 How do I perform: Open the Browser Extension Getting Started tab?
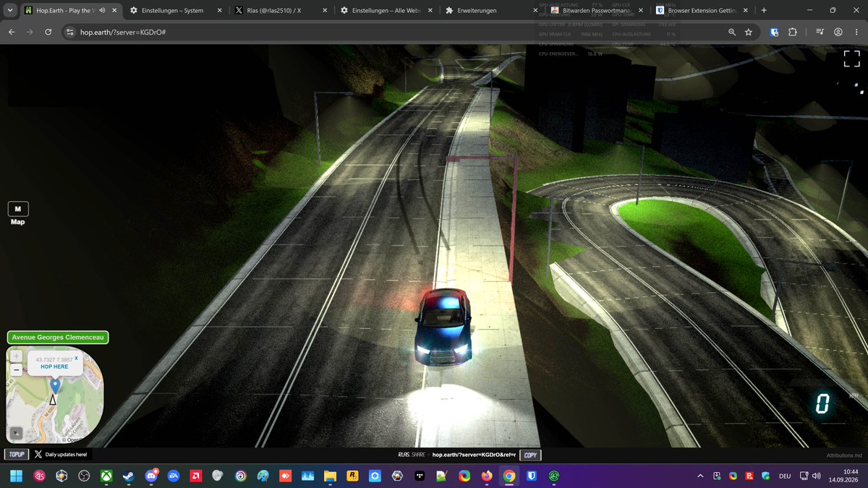[700, 11]
